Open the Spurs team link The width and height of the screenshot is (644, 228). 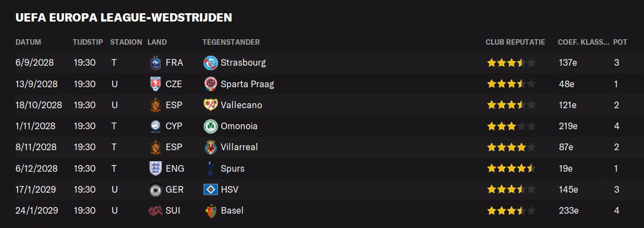pyautogui.click(x=232, y=168)
